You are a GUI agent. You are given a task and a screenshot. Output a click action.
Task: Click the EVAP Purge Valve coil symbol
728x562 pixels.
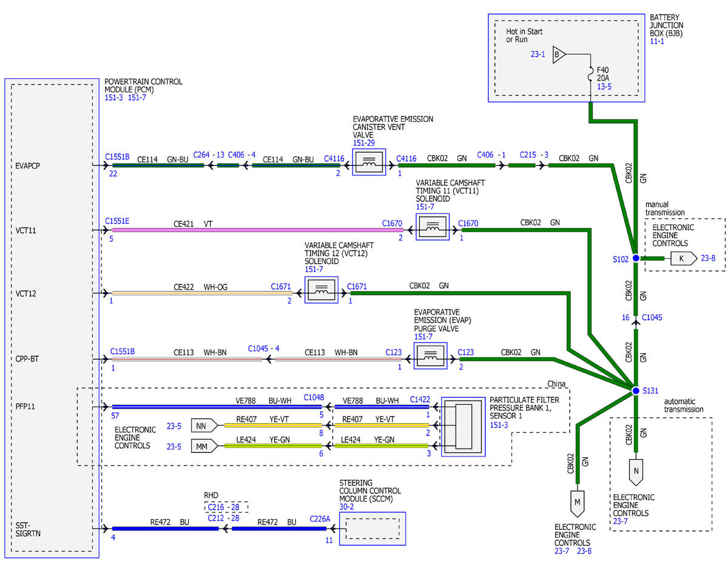(430, 357)
